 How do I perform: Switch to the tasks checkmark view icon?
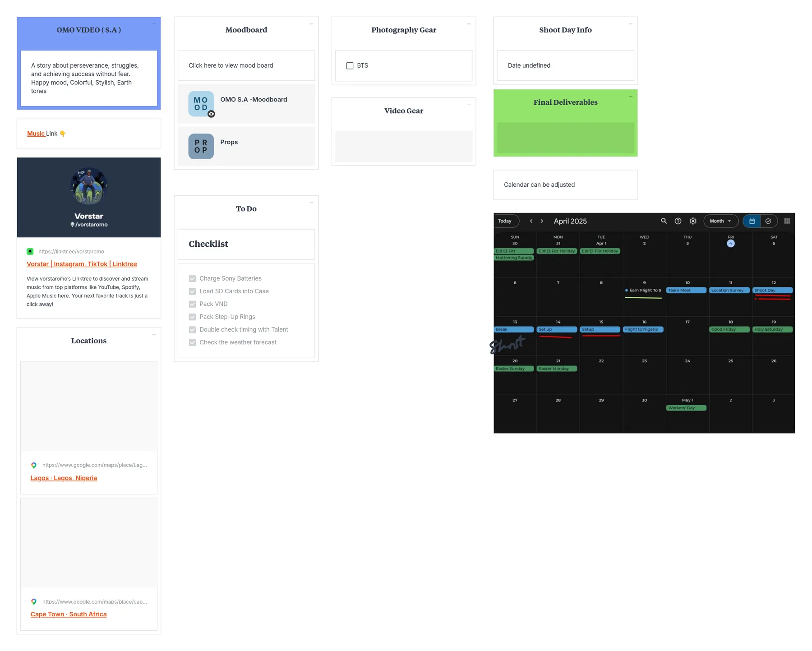(x=768, y=221)
